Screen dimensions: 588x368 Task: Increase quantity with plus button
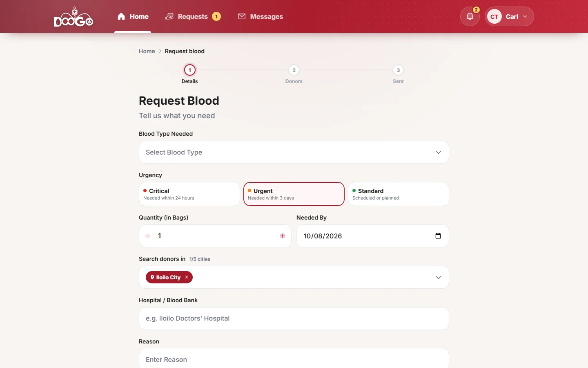click(x=283, y=236)
